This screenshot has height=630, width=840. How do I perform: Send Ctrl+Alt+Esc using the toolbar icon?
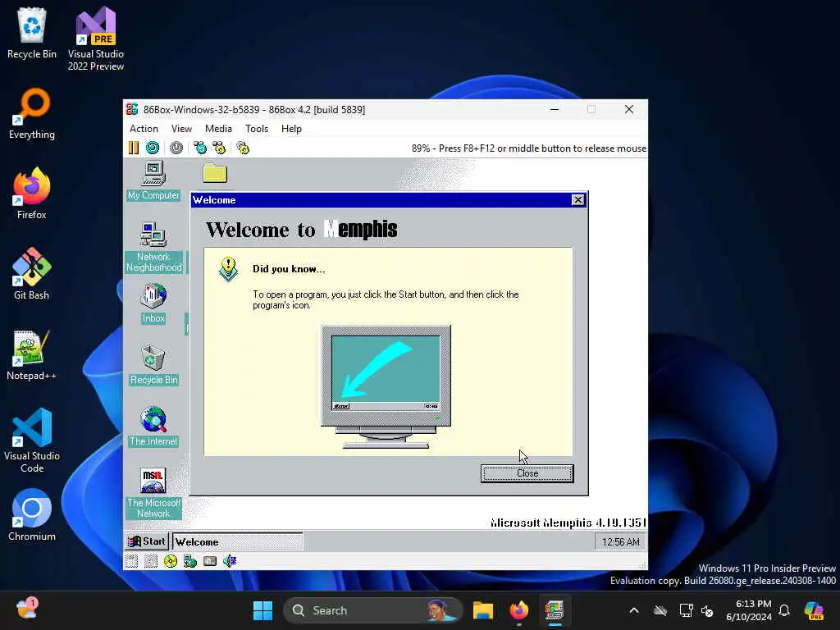(x=219, y=148)
